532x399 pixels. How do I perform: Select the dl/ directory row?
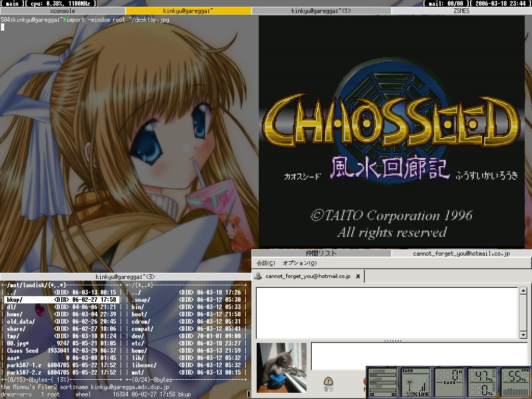click(x=61, y=307)
